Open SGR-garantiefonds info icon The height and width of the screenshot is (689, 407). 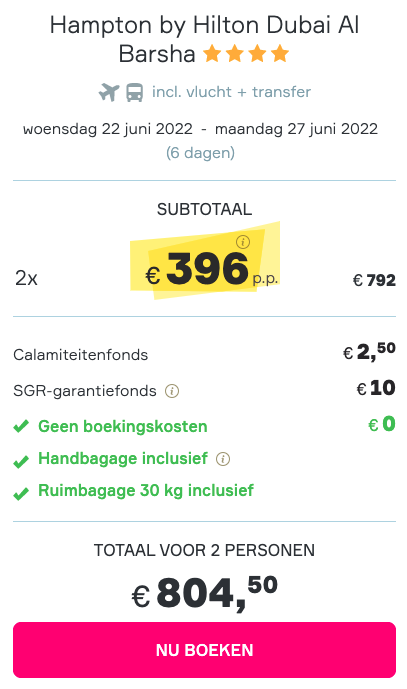[172, 391]
